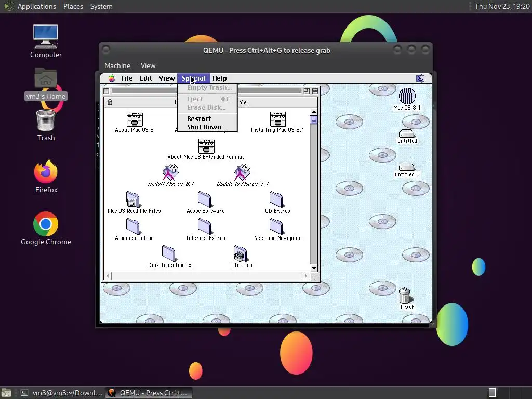The image size is (532, 399).
Task: Launch Firefox from the desktop
Action: pyautogui.click(x=46, y=171)
